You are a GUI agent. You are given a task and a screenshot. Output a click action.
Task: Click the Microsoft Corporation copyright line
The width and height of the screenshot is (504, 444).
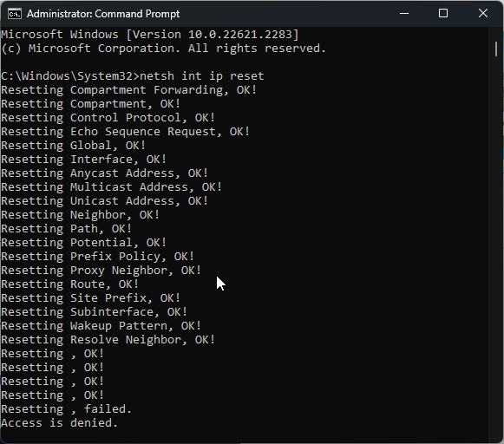point(164,49)
